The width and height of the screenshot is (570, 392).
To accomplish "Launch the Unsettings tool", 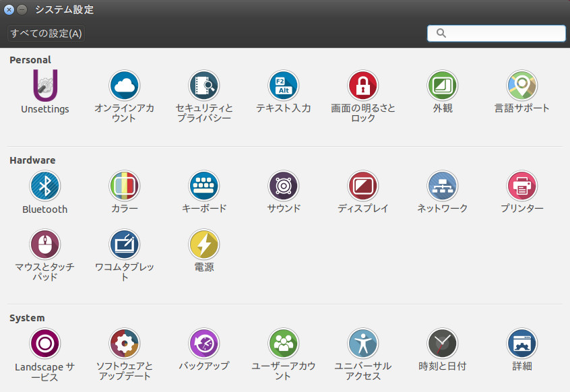I will (x=44, y=86).
